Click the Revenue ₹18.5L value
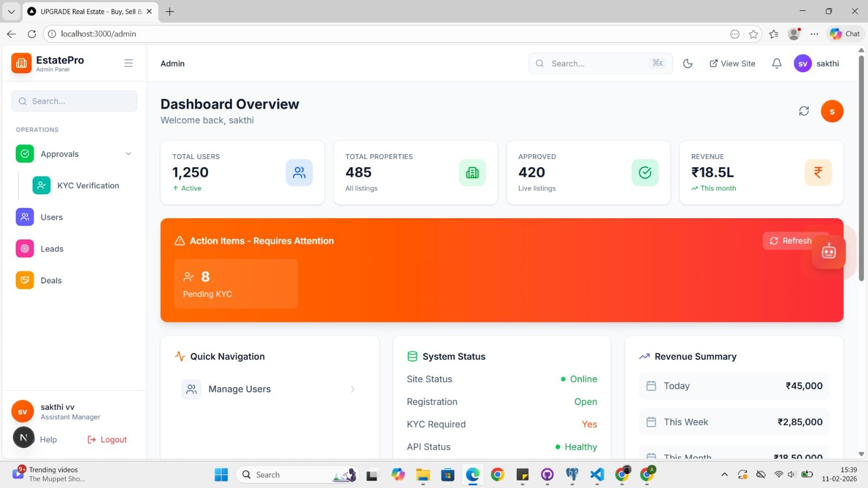Viewport: 868px width, 488px height. point(712,172)
